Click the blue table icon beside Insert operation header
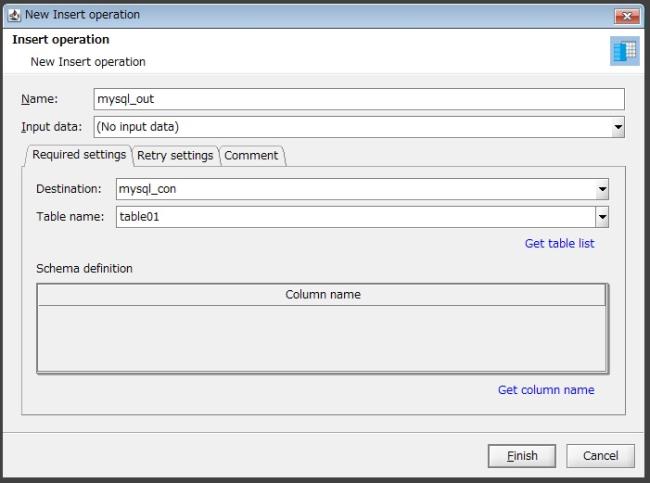 coord(624,51)
